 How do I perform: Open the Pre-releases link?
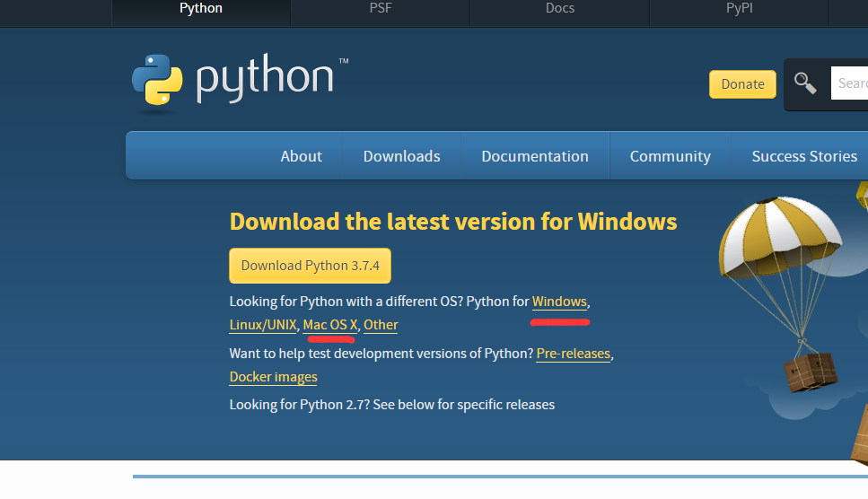click(x=574, y=354)
